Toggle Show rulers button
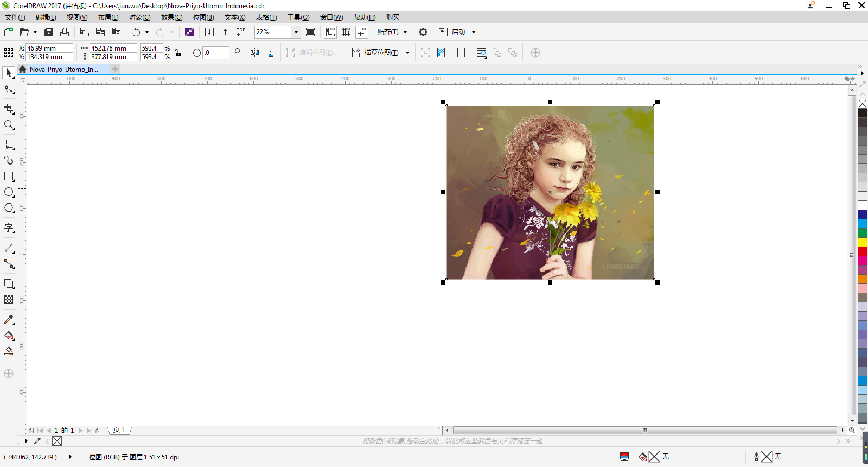Image resolution: width=868 pixels, height=467 pixels. coord(330,32)
